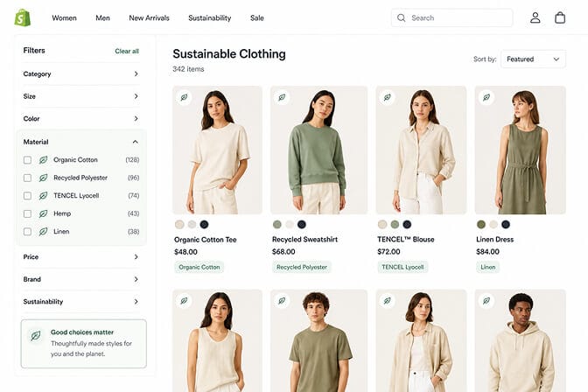Open the Sort by Featured dropdown
Image resolution: width=588 pixels, height=392 pixels.
click(x=533, y=59)
